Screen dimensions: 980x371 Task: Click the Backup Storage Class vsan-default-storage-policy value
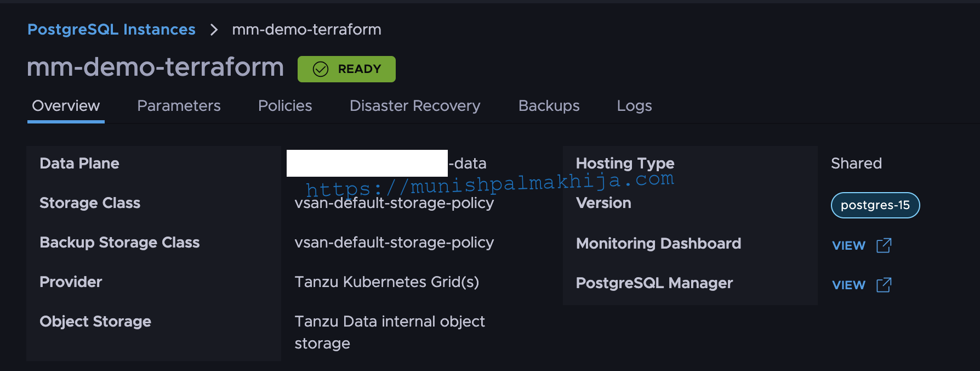point(394,243)
